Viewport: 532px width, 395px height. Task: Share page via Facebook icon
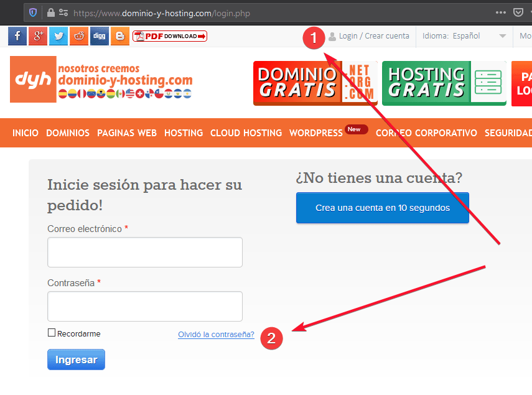17,36
